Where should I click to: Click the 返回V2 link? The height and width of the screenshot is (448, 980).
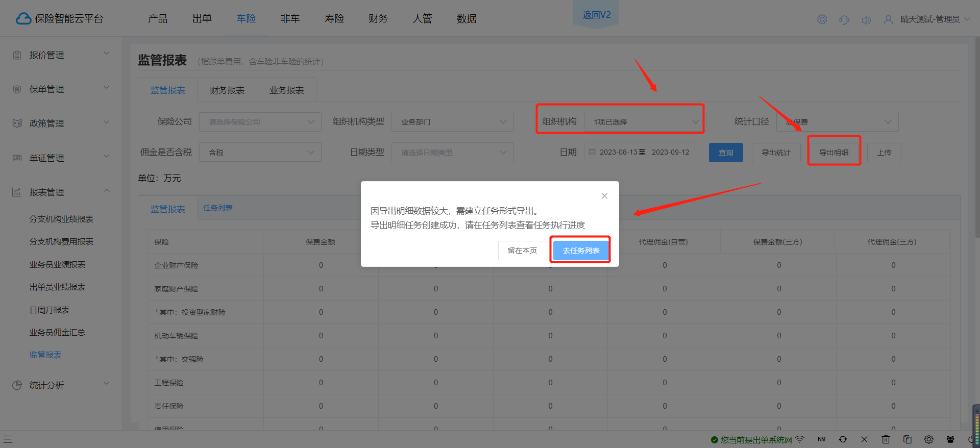(x=597, y=15)
